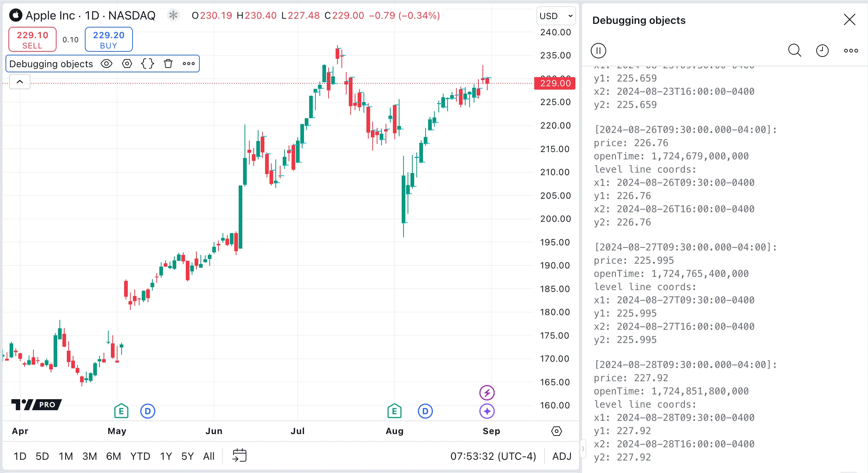The height and width of the screenshot is (473, 868).
Task: Click the 229.10 SELL button
Action: pyautogui.click(x=32, y=40)
